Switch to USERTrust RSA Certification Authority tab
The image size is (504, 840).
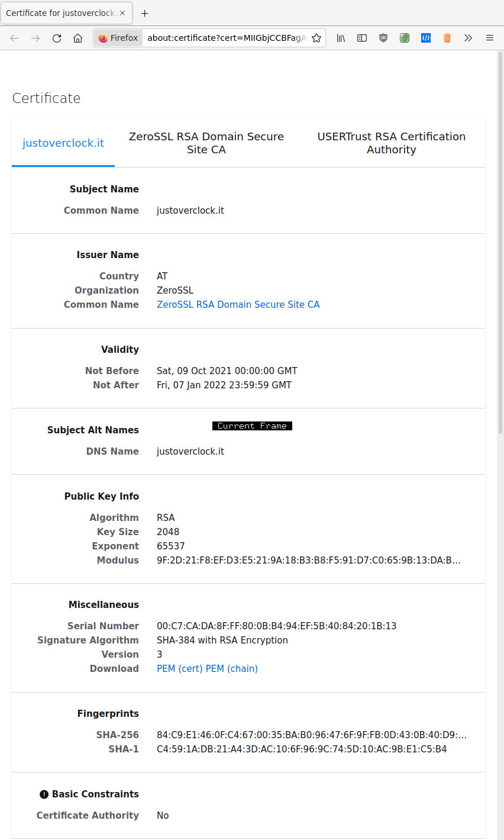pyautogui.click(x=391, y=143)
